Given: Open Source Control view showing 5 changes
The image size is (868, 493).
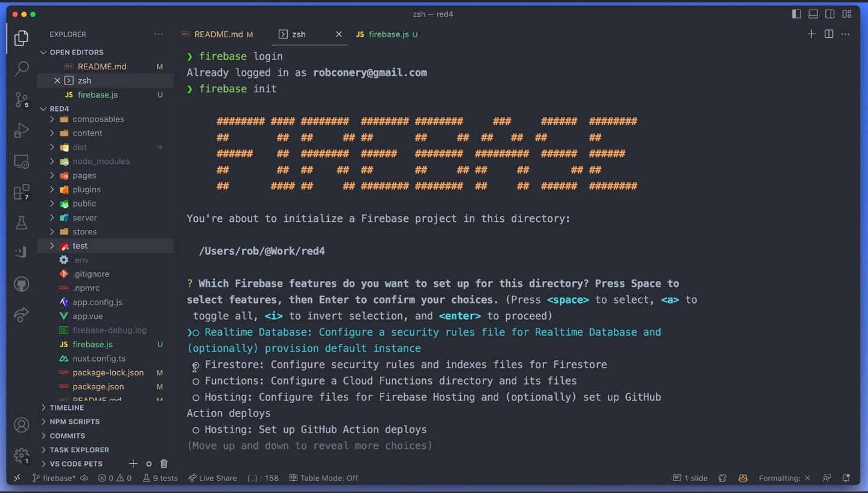Looking at the screenshot, I should [21, 99].
